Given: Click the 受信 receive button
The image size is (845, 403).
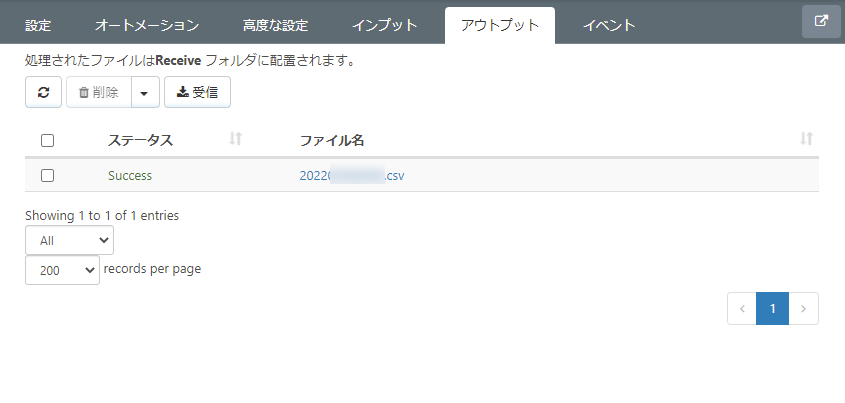Looking at the screenshot, I should (x=197, y=92).
